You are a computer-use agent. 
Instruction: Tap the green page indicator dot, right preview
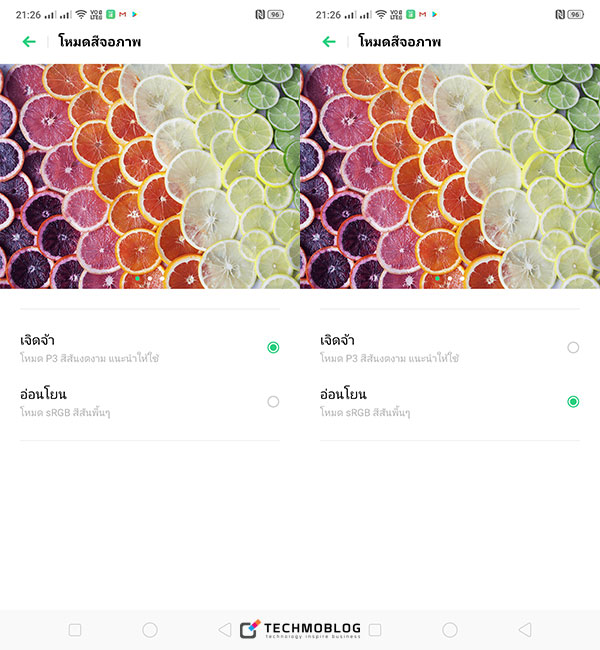[437, 279]
